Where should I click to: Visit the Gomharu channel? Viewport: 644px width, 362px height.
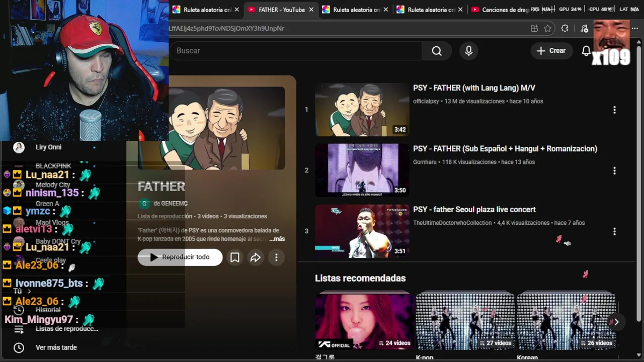425,162
